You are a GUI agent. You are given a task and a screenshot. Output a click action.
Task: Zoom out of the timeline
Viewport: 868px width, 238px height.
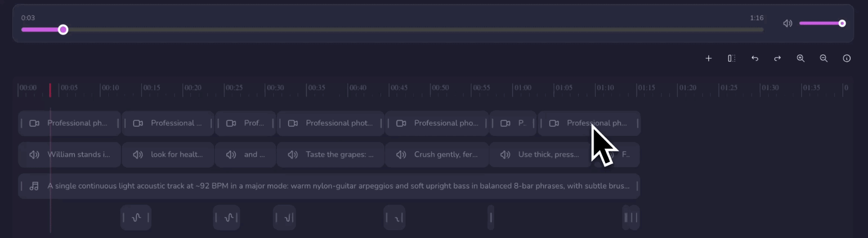(x=823, y=58)
